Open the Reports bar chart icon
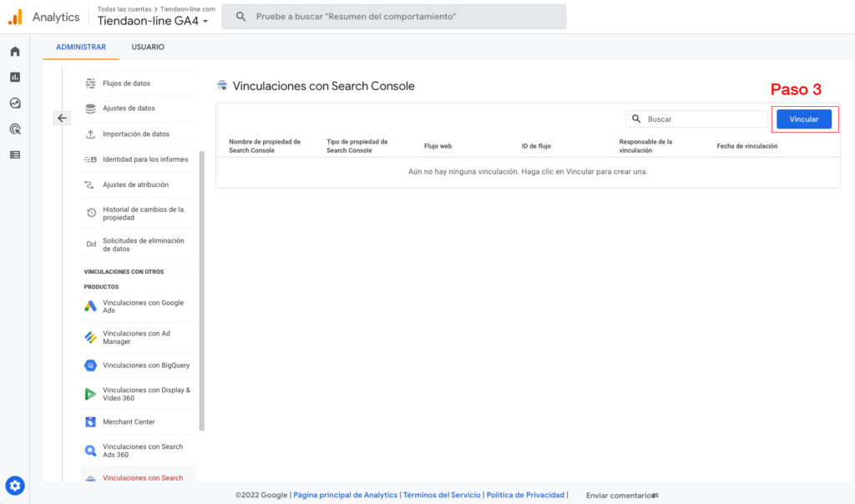 coord(15,78)
